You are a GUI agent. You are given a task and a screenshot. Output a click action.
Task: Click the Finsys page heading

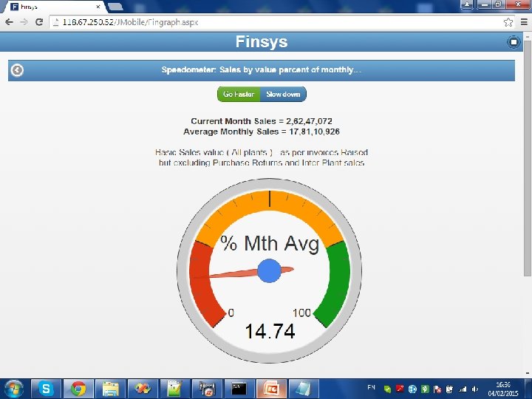pyautogui.click(x=262, y=41)
